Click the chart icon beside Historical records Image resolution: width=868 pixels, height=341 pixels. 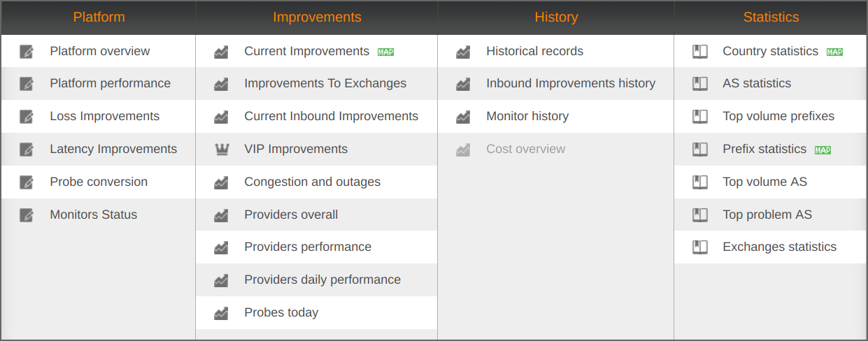click(463, 52)
